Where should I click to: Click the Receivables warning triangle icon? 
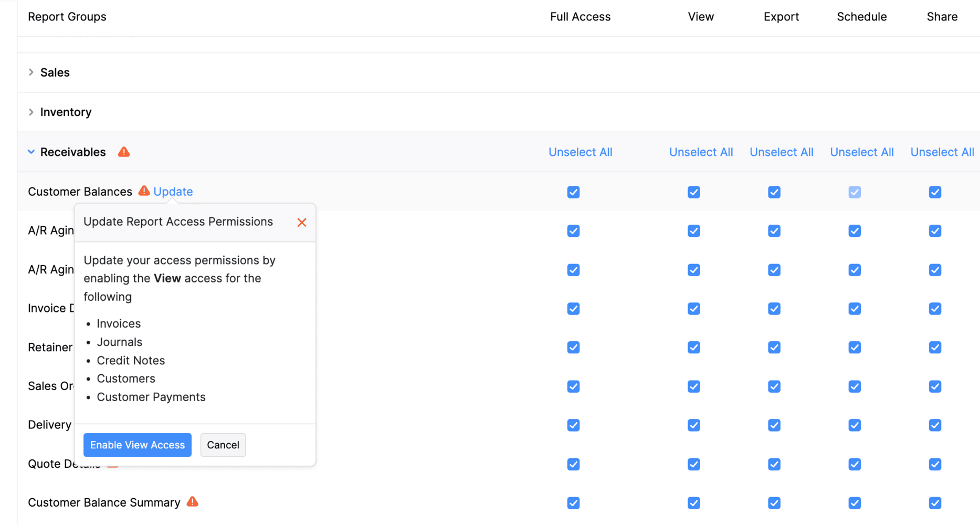tap(124, 152)
